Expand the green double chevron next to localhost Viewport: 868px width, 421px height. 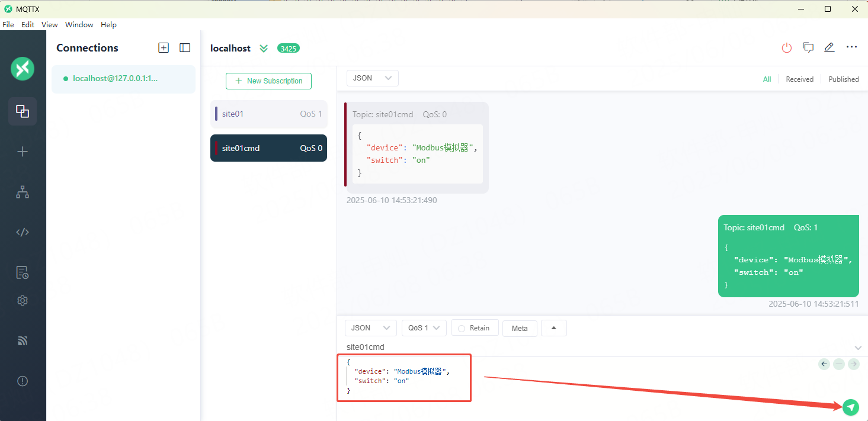tap(264, 49)
